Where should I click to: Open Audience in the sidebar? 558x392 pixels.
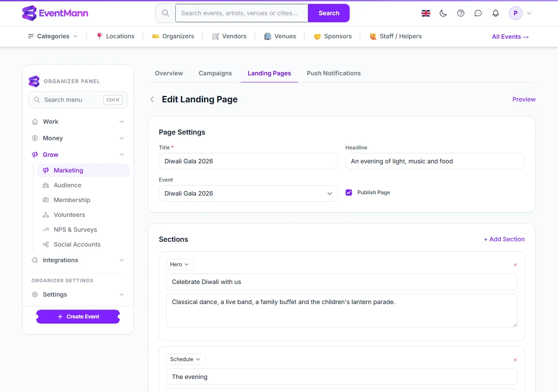coord(83,185)
